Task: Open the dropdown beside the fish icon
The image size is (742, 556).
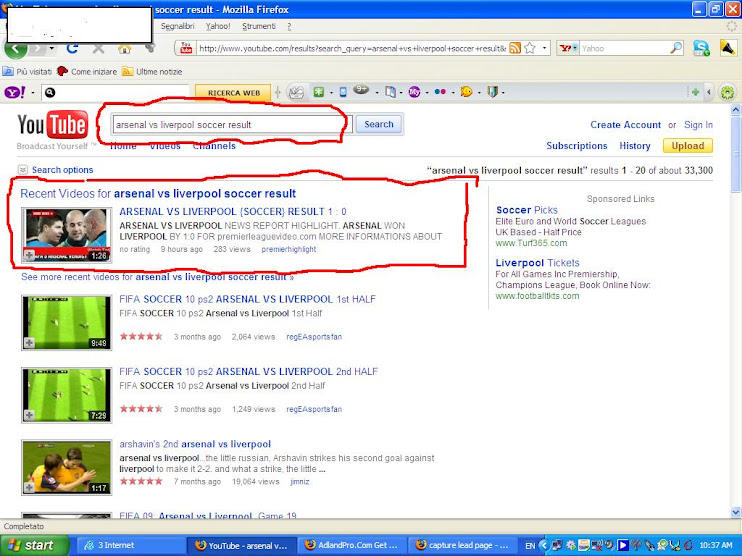Action: coord(479,93)
